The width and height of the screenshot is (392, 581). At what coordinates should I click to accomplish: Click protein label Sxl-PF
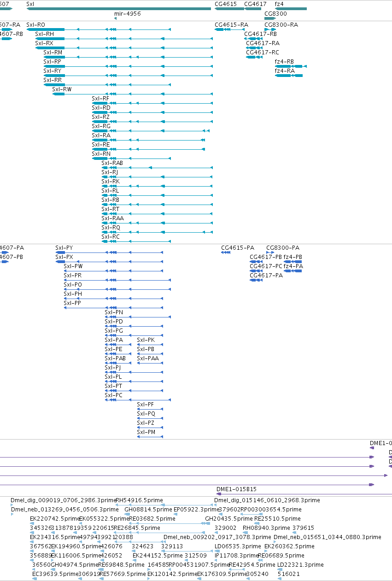click(x=146, y=405)
